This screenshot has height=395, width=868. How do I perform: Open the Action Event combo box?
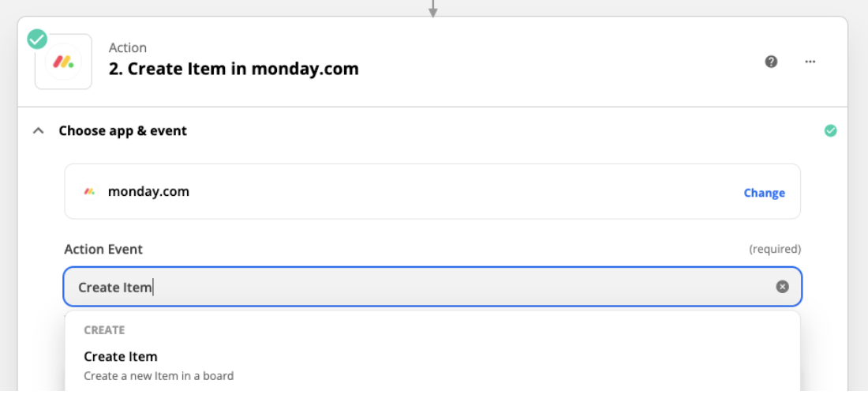pyautogui.click(x=433, y=287)
